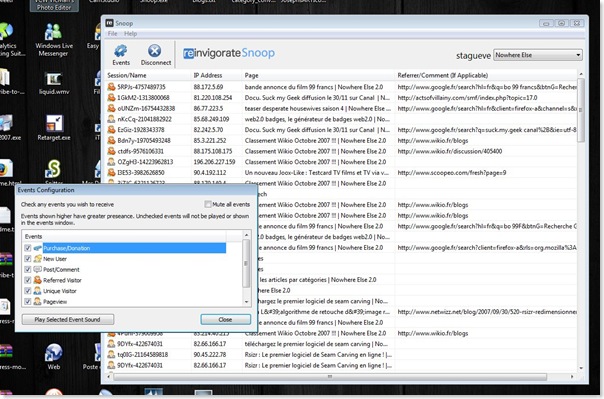Select session 1GkM2-1313800068 row

pyautogui.click(x=341, y=98)
